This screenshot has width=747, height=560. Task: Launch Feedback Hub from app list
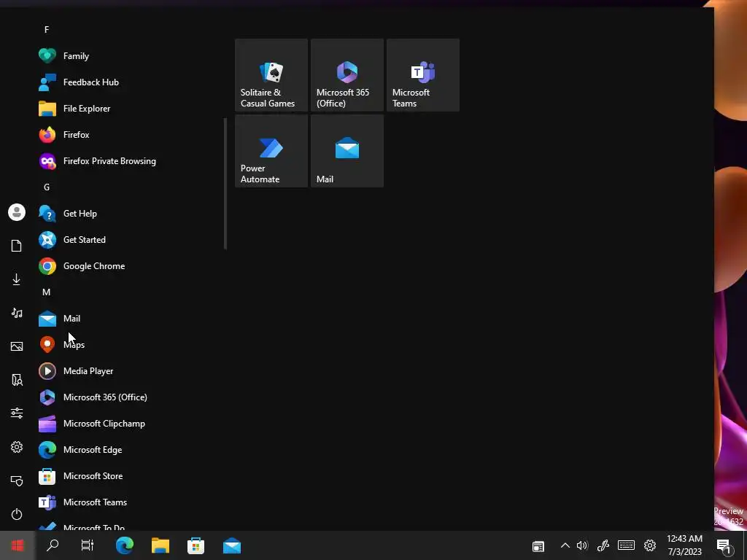click(128, 82)
